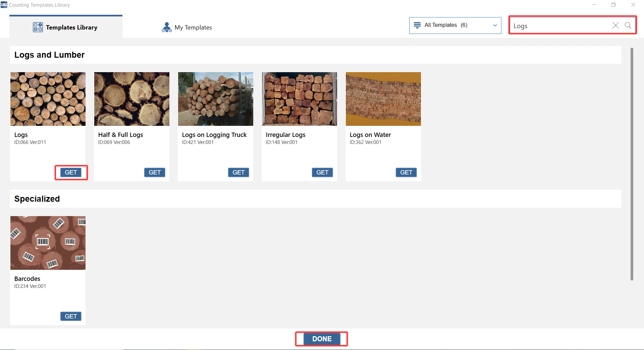Image resolution: width=644 pixels, height=350 pixels.
Task: Click the filter list icon beside All Templates
Action: tap(417, 25)
